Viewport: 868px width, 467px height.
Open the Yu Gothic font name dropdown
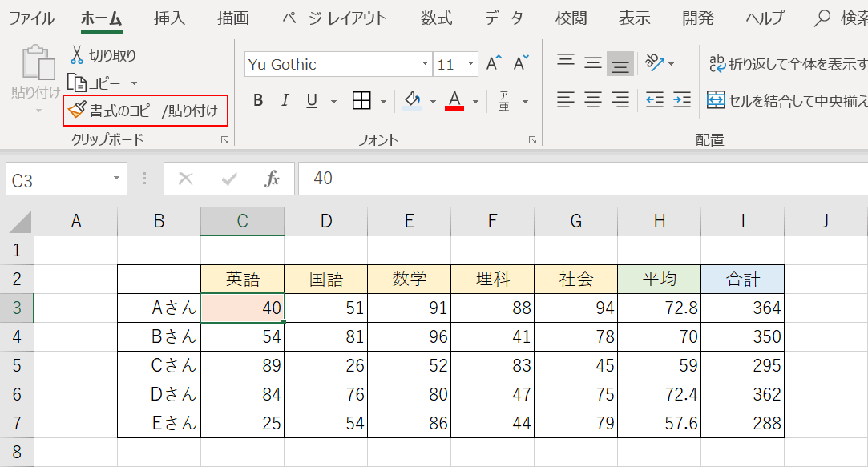pyautogui.click(x=426, y=63)
